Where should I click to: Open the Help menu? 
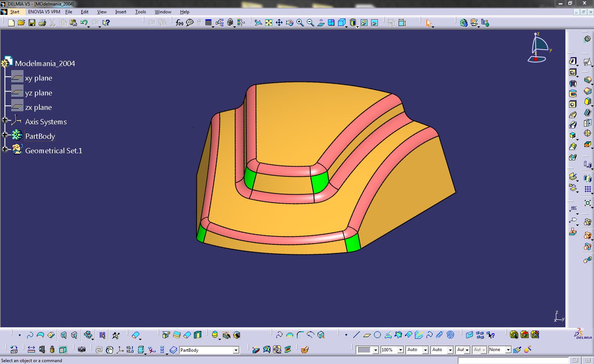click(x=185, y=12)
